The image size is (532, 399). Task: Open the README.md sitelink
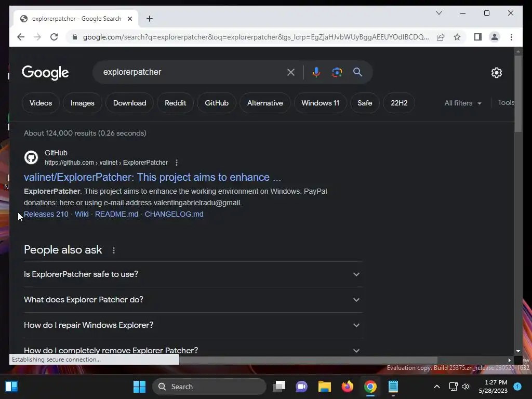point(117,214)
